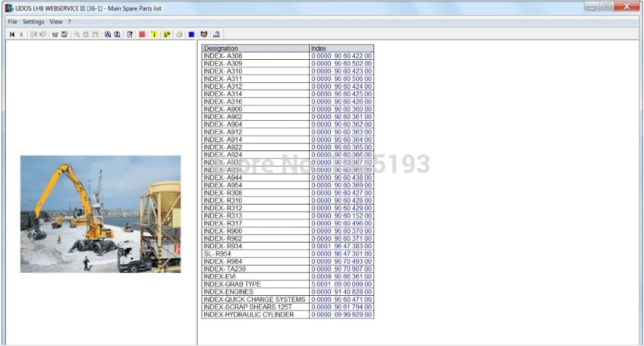Open index number for INDEX-ENGINES
This screenshot has width=644, height=346.
(x=341, y=292)
